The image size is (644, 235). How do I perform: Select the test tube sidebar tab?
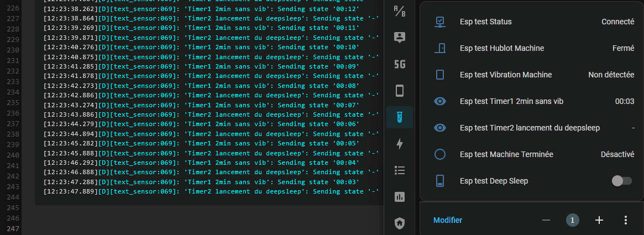click(400, 117)
